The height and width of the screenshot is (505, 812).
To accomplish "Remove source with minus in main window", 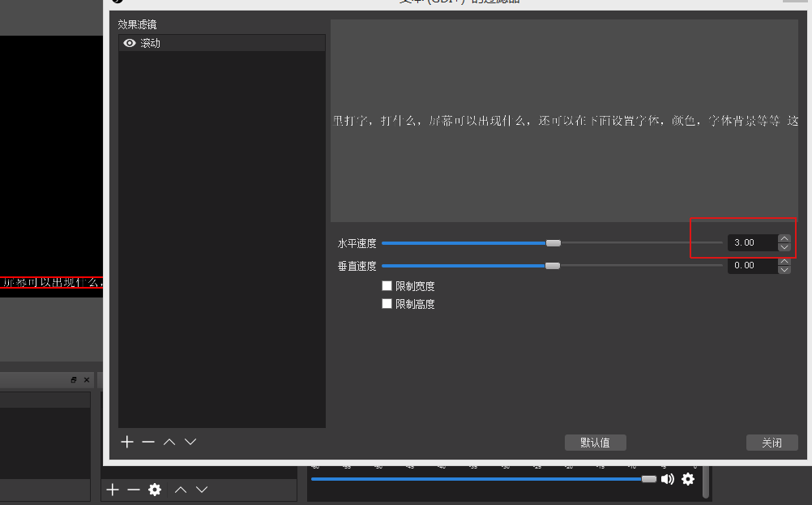I will (x=134, y=490).
